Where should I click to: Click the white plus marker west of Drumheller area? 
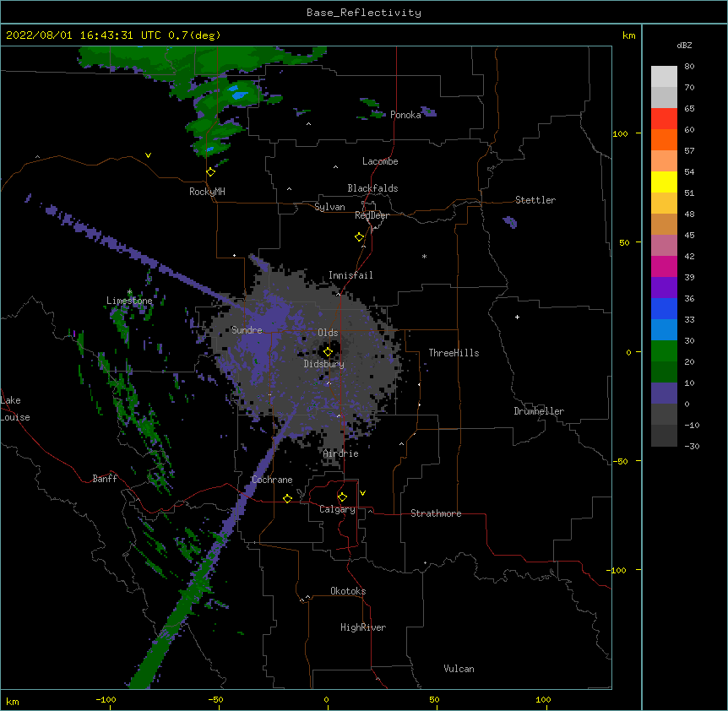pyautogui.click(x=517, y=317)
